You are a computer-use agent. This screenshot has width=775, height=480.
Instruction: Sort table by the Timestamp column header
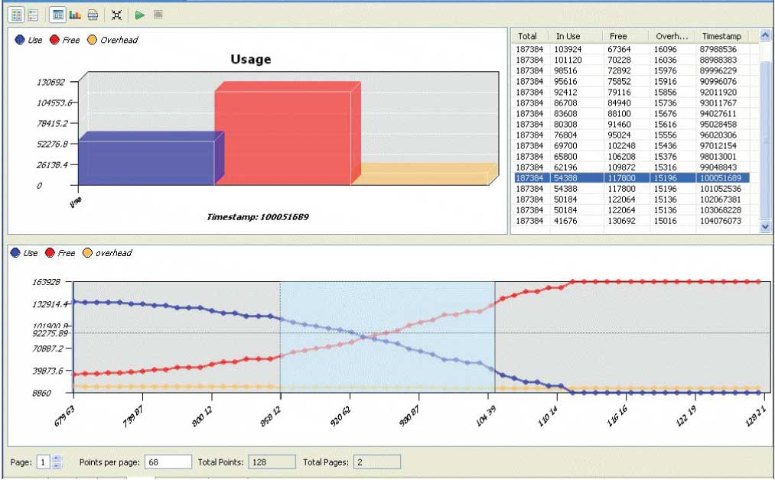click(720, 36)
